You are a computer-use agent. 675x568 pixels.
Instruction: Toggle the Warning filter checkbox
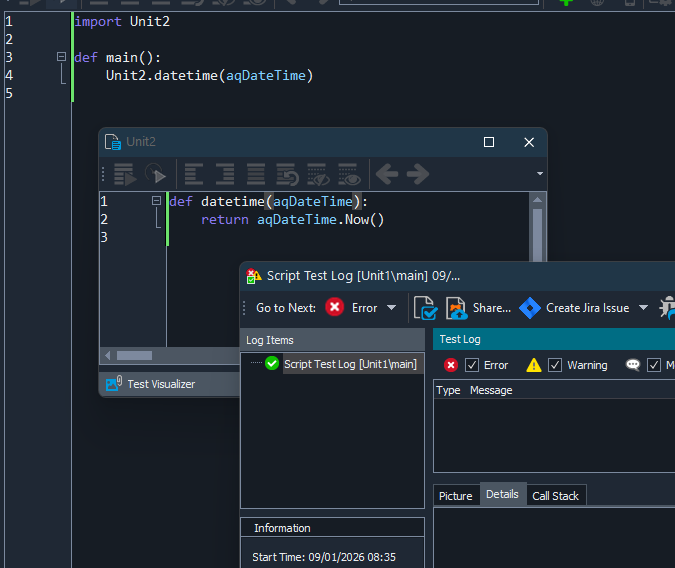(555, 365)
